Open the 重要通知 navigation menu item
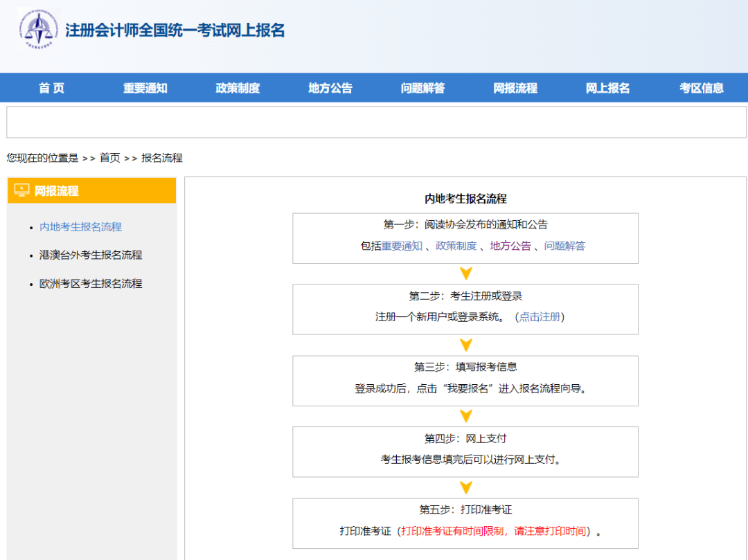This screenshot has height=560, width=748. point(145,88)
